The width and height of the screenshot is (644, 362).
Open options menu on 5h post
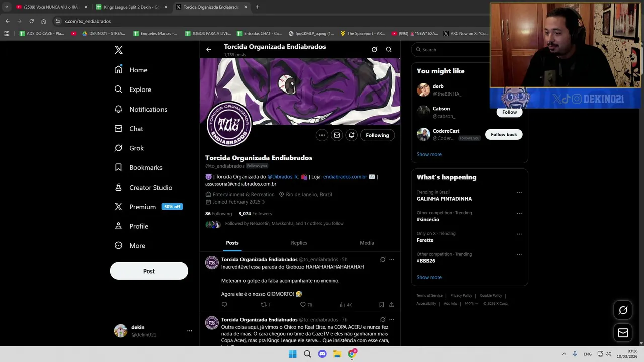point(392,260)
